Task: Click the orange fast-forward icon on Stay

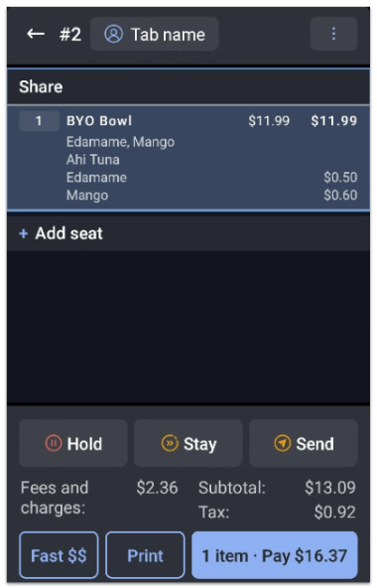Action: tap(170, 443)
